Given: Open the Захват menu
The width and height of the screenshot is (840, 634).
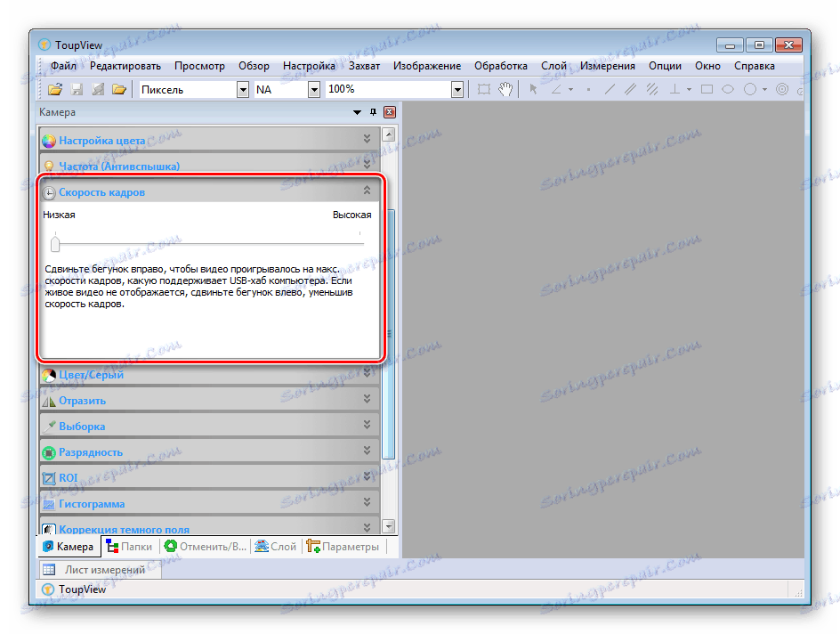Looking at the screenshot, I should (364, 66).
